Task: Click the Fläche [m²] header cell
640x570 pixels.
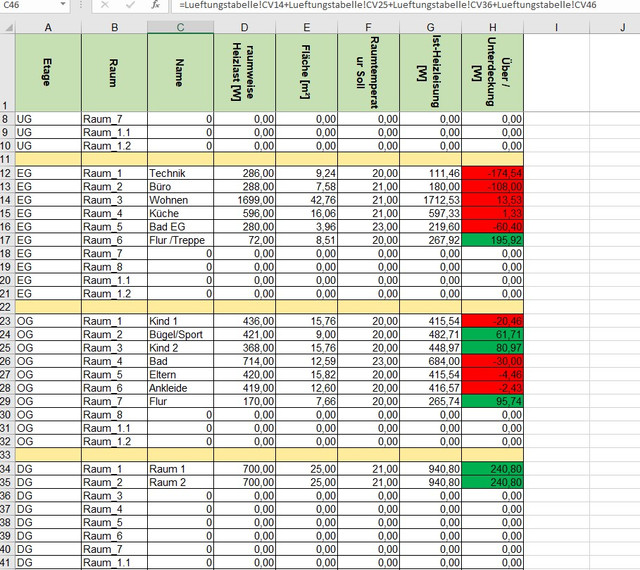Action: 307,72
